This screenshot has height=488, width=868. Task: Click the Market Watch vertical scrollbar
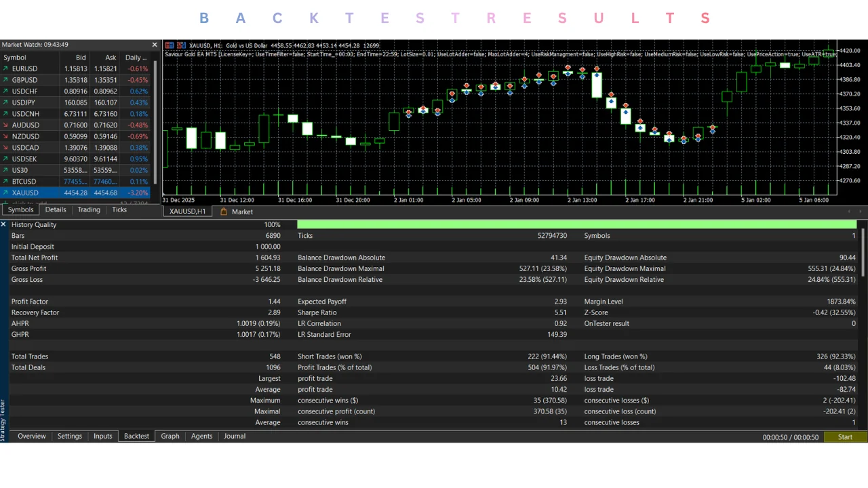click(156, 122)
